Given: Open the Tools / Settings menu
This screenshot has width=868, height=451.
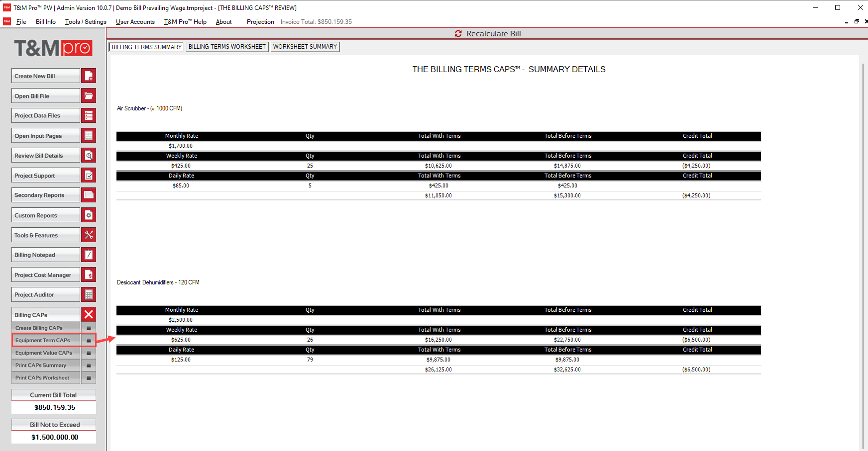Looking at the screenshot, I should 86,22.
